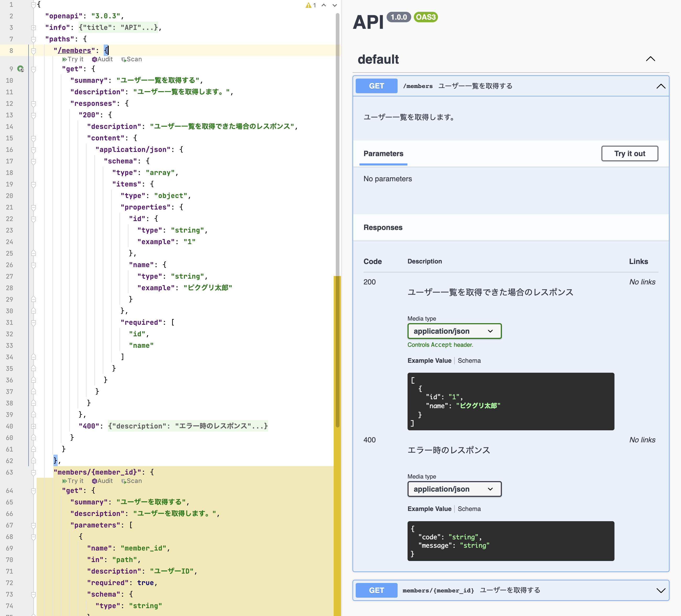
Task: Click Try it under /members path
Action: (x=73, y=59)
